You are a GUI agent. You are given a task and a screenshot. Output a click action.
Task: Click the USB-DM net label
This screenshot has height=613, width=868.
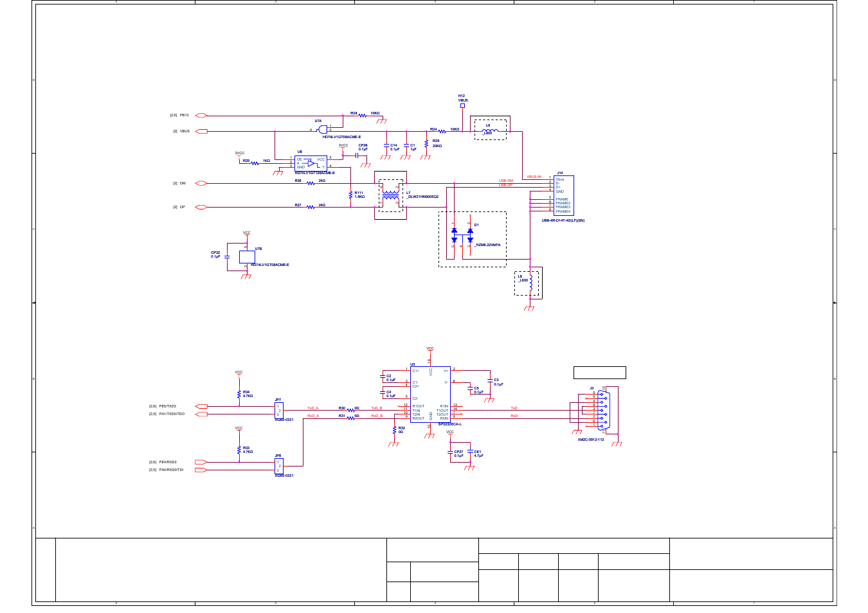(506, 181)
